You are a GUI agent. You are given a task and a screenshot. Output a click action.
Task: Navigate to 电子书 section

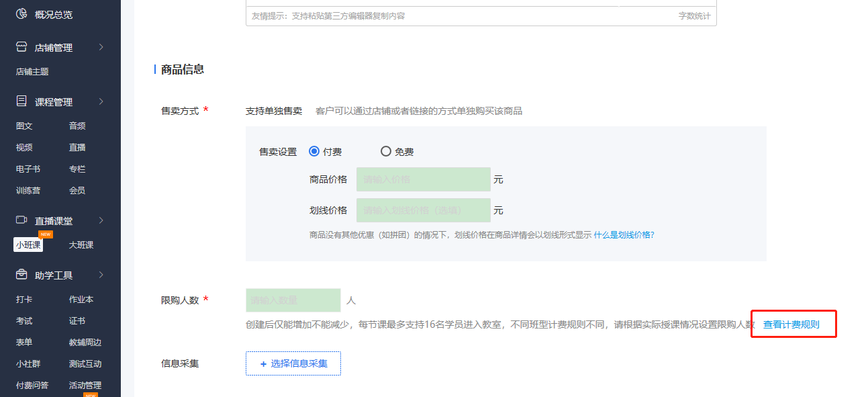click(28, 169)
